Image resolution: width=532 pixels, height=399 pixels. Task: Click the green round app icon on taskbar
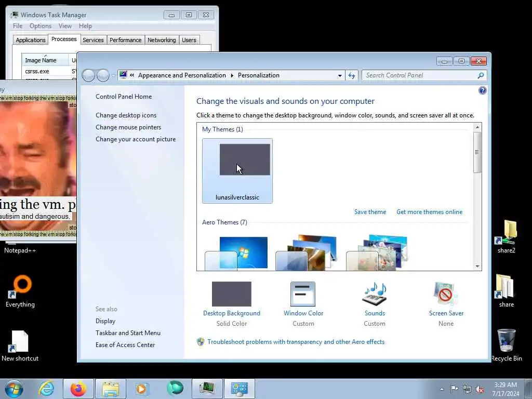(175, 388)
